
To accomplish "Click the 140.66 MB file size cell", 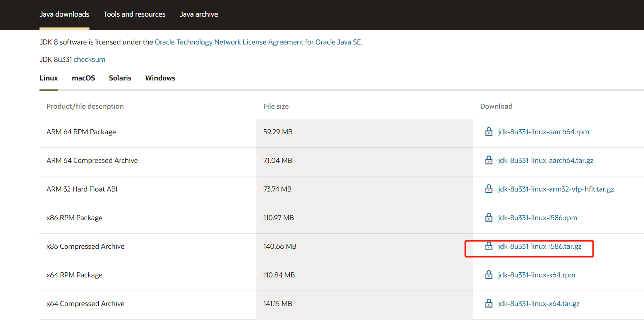I will 364,248.
